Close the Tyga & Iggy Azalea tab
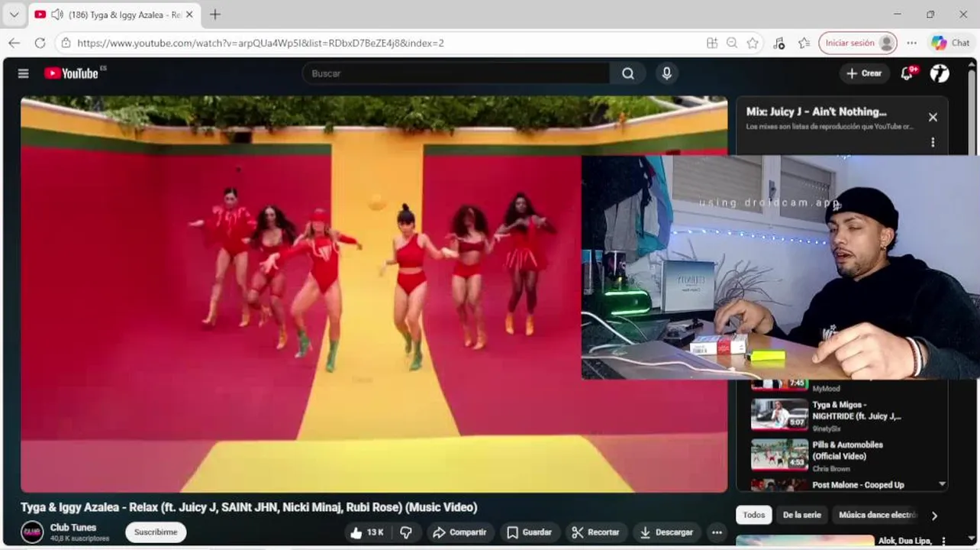 (189, 15)
